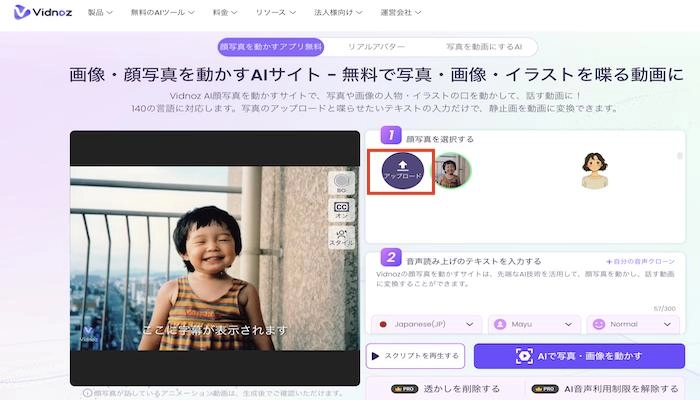700x400 pixels.
Task: Click into the script text input area
Action: 525,286
